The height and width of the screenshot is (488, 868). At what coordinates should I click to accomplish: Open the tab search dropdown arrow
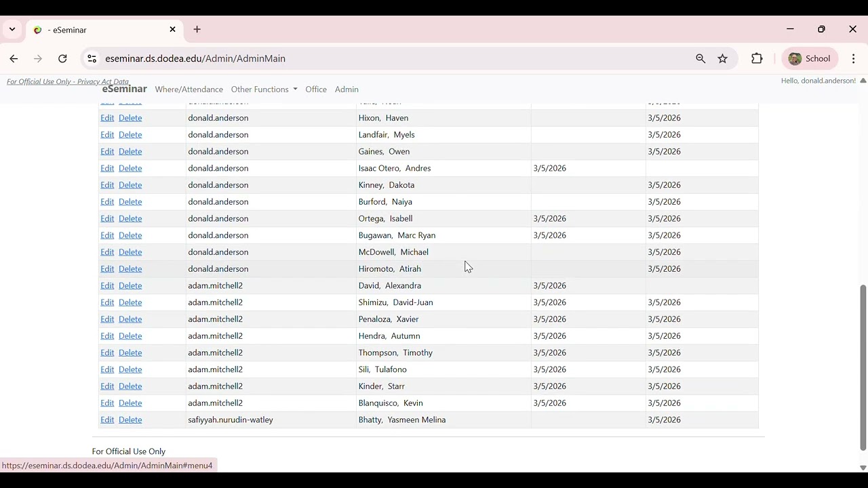[12, 30]
